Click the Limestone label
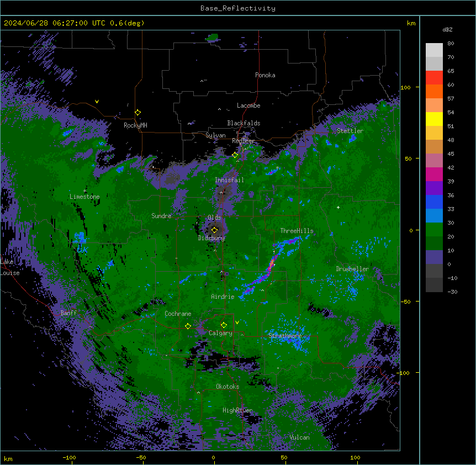The width and height of the screenshot is (476, 465). tap(84, 197)
